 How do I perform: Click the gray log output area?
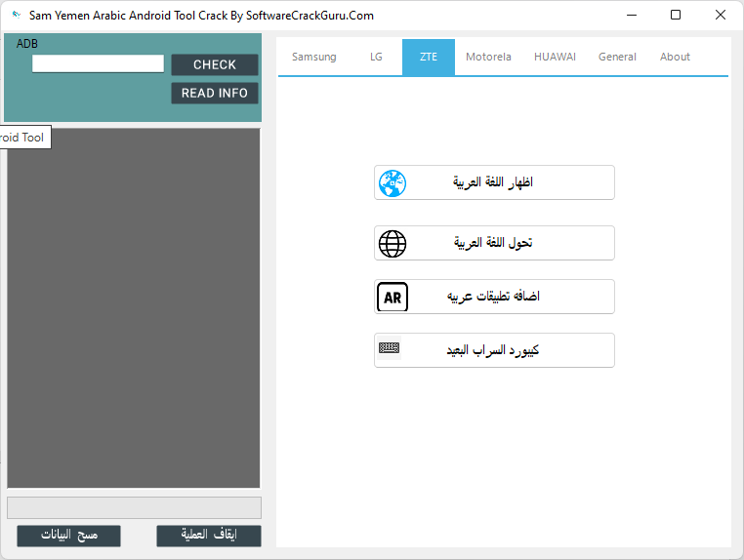(134, 308)
